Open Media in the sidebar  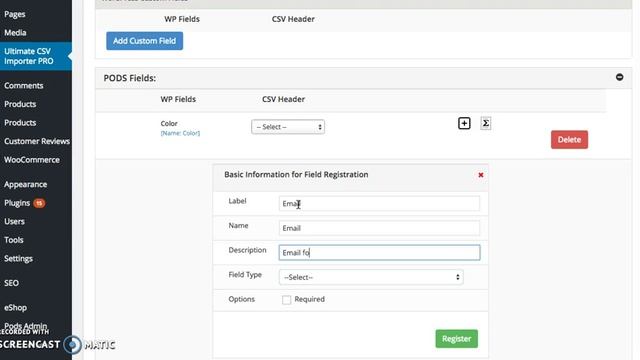point(15,33)
